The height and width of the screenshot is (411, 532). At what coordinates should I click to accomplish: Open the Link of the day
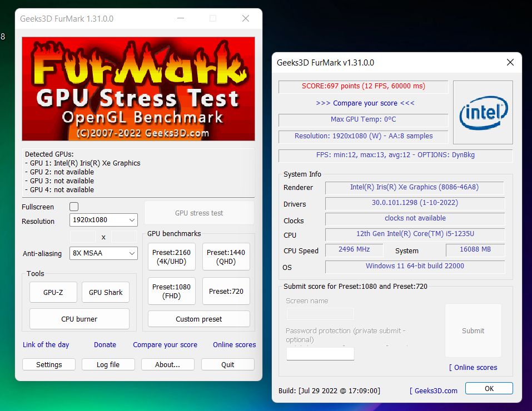[46, 344]
